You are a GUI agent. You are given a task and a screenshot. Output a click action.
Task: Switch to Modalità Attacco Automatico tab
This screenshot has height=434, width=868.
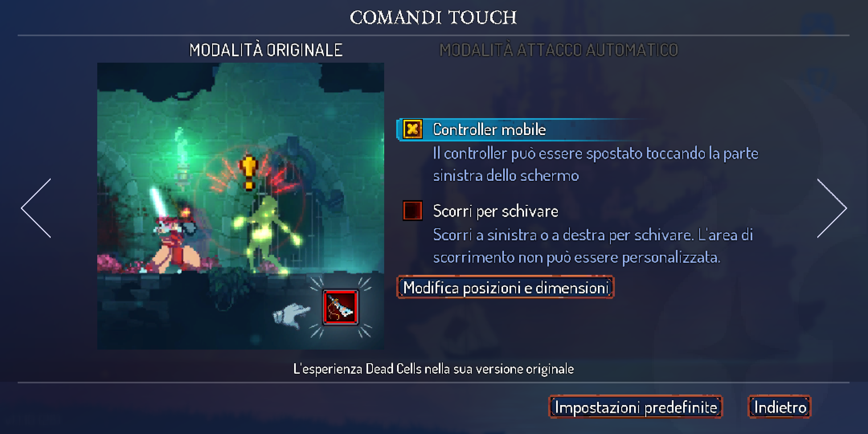pos(559,50)
